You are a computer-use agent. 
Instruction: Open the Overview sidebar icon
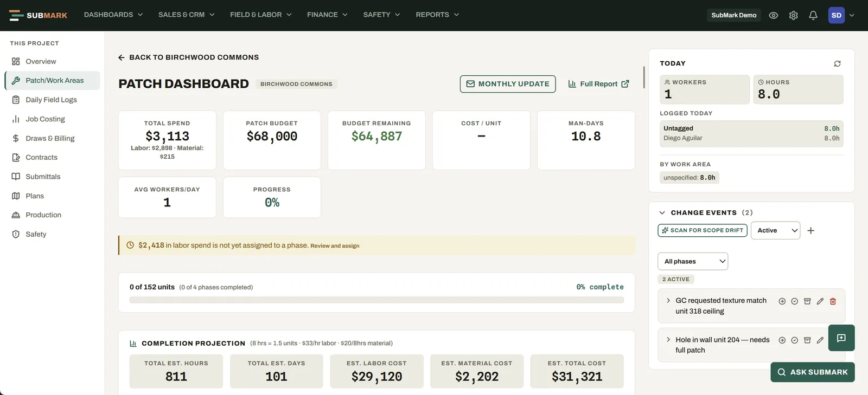point(16,61)
